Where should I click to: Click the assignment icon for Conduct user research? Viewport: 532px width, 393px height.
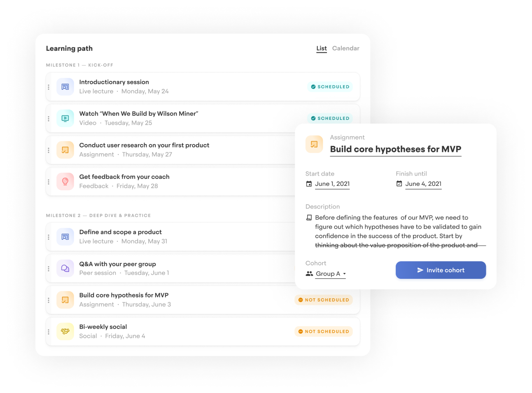(65, 150)
